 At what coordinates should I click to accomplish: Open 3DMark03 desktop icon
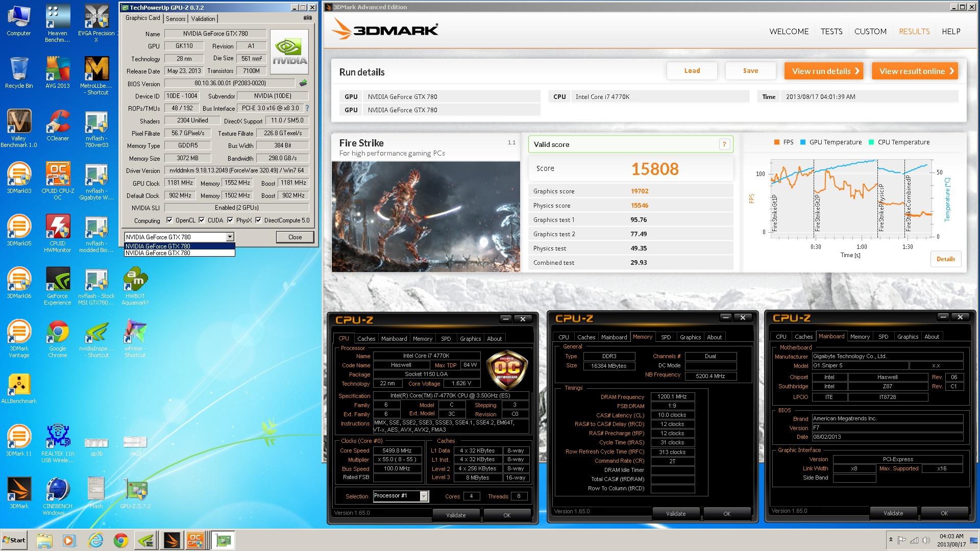[19, 178]
